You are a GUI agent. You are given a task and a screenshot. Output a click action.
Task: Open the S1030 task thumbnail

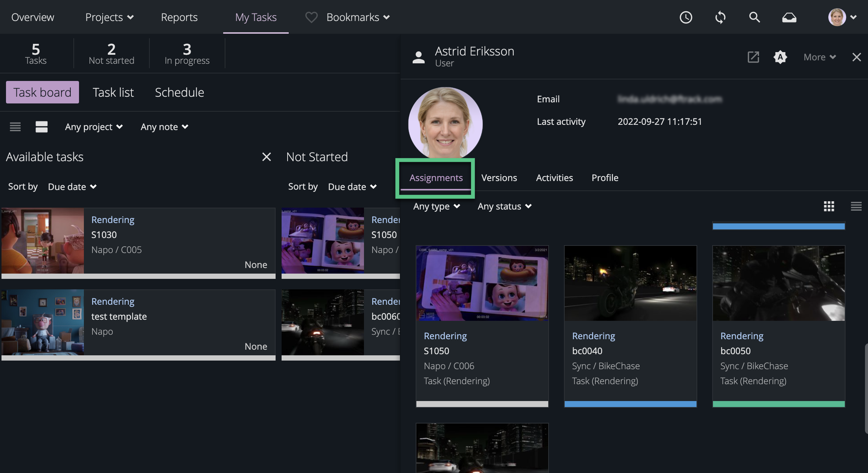tap(43, 241)
